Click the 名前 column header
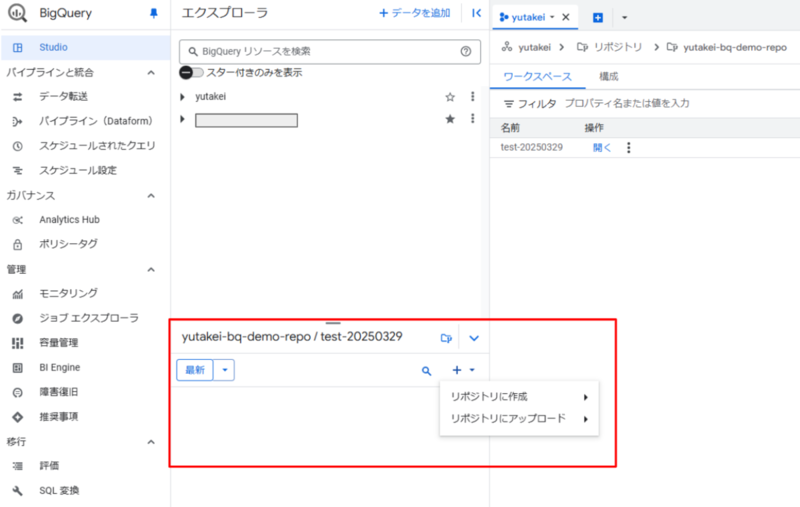 (510, 128)
